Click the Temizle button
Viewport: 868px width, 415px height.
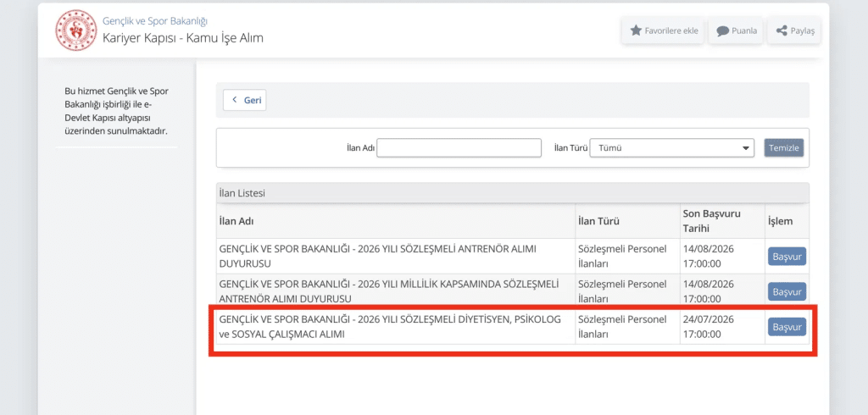click(783, 147)
